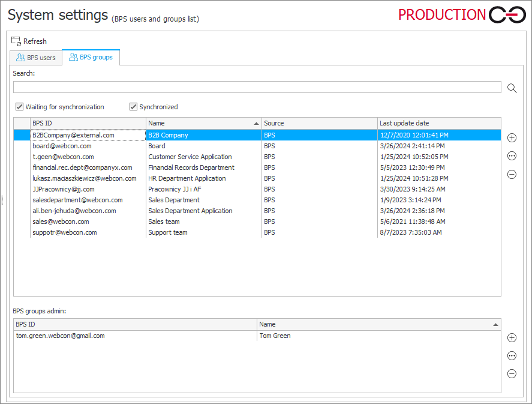Select sales@webcon.com row
Screen dimensions: 532x404
click(x=257, y=222)
